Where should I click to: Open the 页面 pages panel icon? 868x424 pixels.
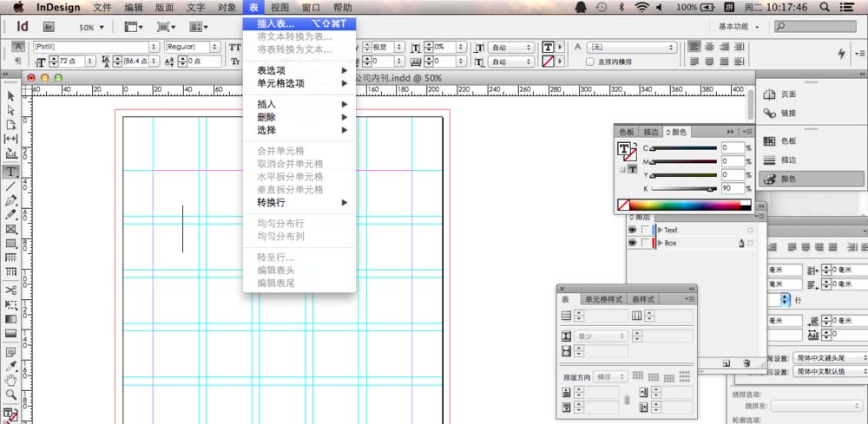[x=788, y=94]
